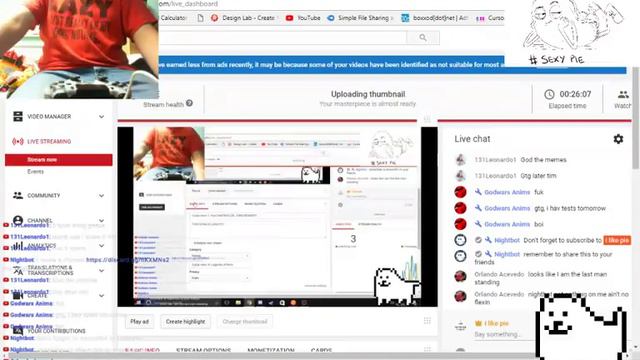Click Nightbot avatar on subscribe message
This screenshot has width=640, height=360.
point(460,240)
